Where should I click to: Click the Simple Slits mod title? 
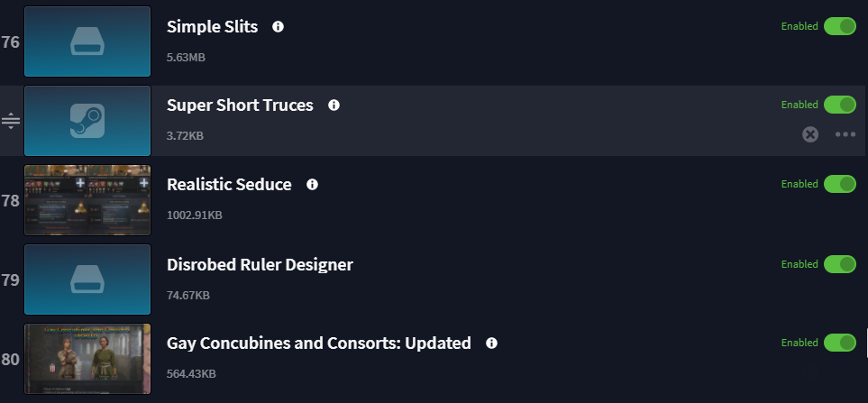point(212,26)
